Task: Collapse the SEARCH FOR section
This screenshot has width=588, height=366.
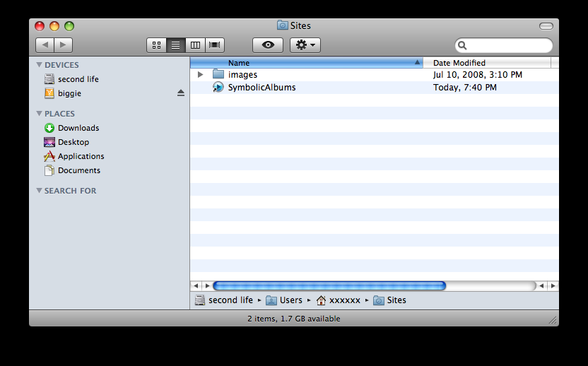Action: click(x=39, y=190)
